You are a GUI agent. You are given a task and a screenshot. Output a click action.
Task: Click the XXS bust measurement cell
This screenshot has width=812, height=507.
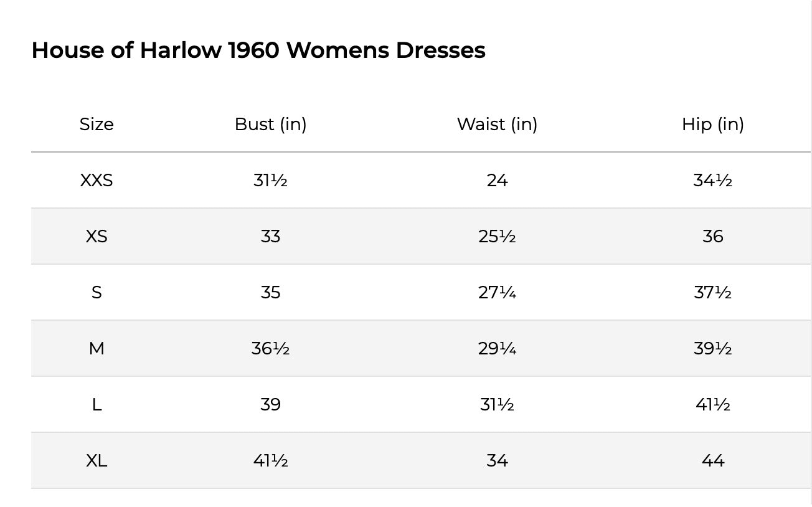click(x=270, y=181)
